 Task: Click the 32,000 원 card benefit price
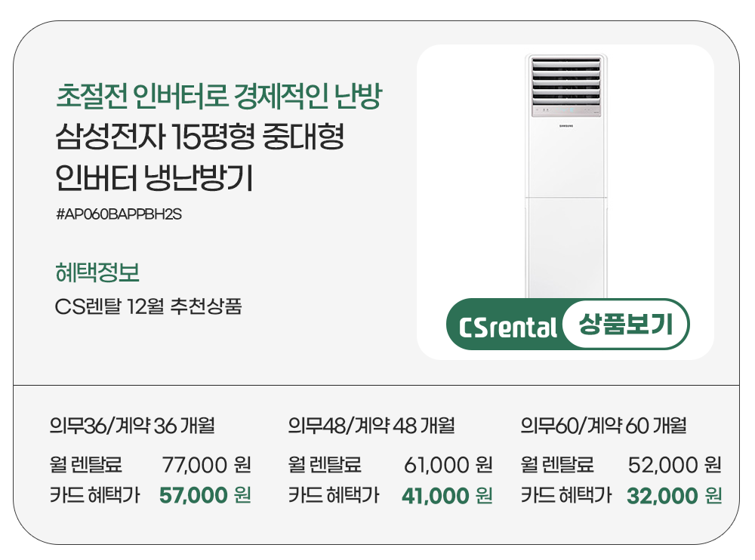(674, 496)
